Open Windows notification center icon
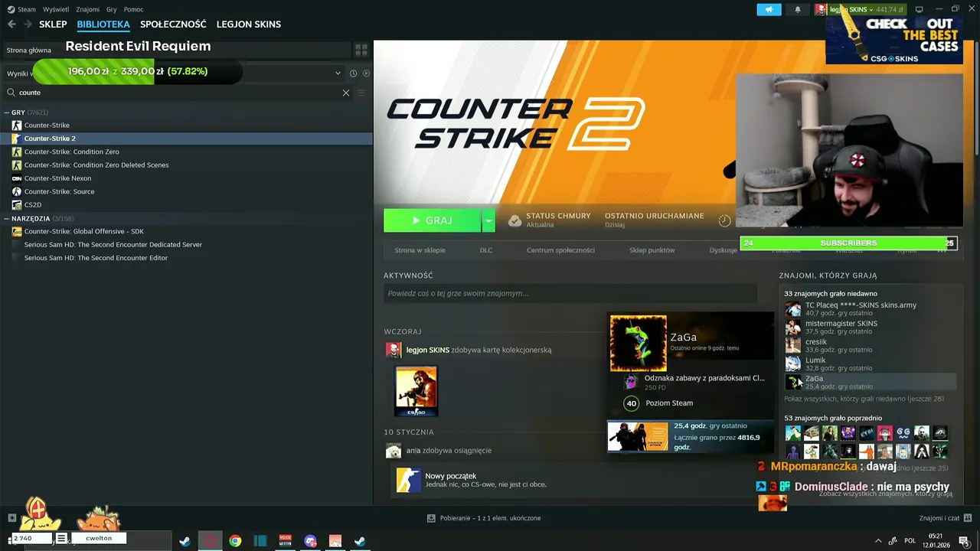 tap(964, 541)
